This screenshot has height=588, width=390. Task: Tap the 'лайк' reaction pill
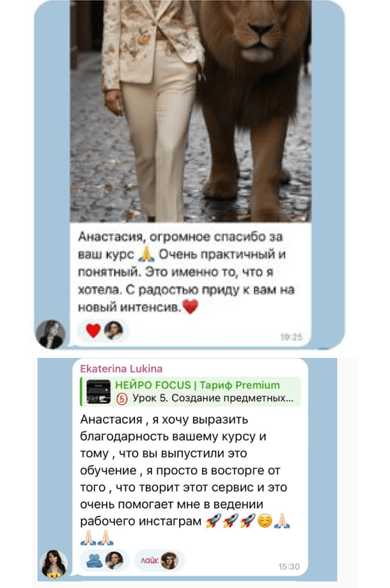159,561
